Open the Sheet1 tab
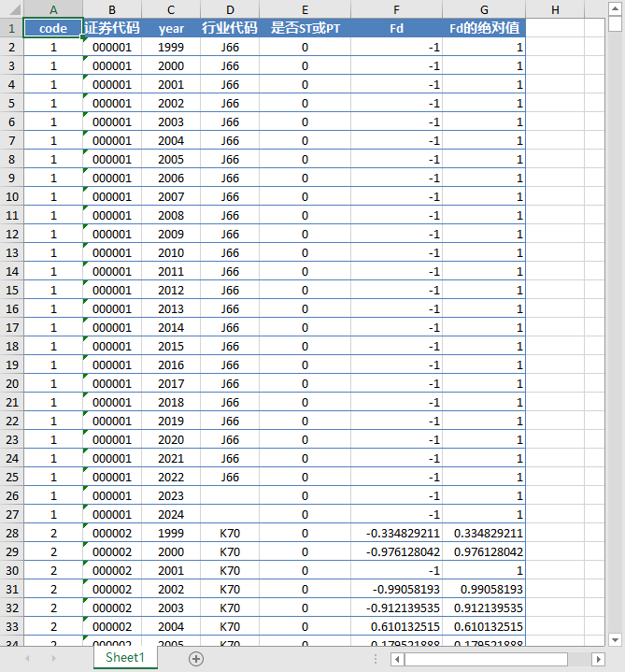This screenshot has width=625, height=672. pos(125,657)
